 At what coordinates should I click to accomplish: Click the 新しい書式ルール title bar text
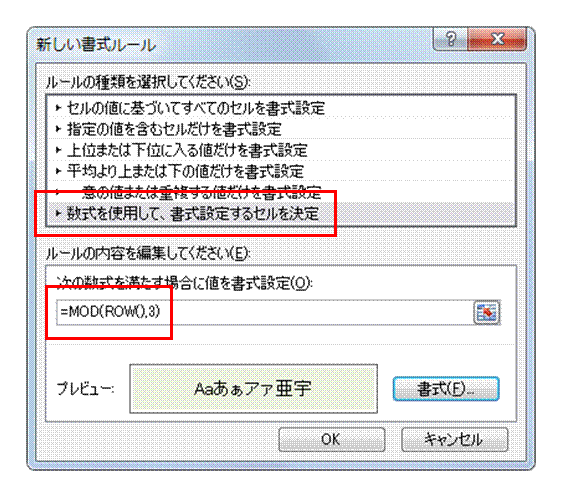tap(96, 45)
